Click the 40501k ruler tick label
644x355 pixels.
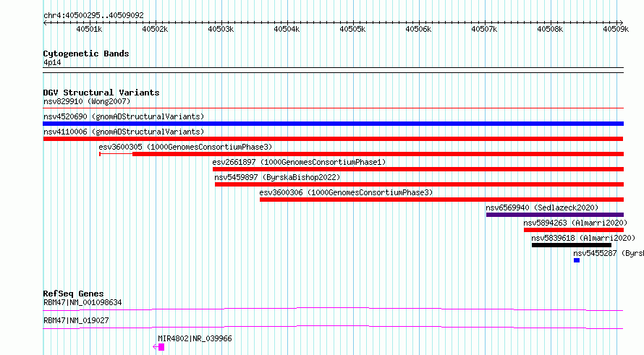pos(89,29)
